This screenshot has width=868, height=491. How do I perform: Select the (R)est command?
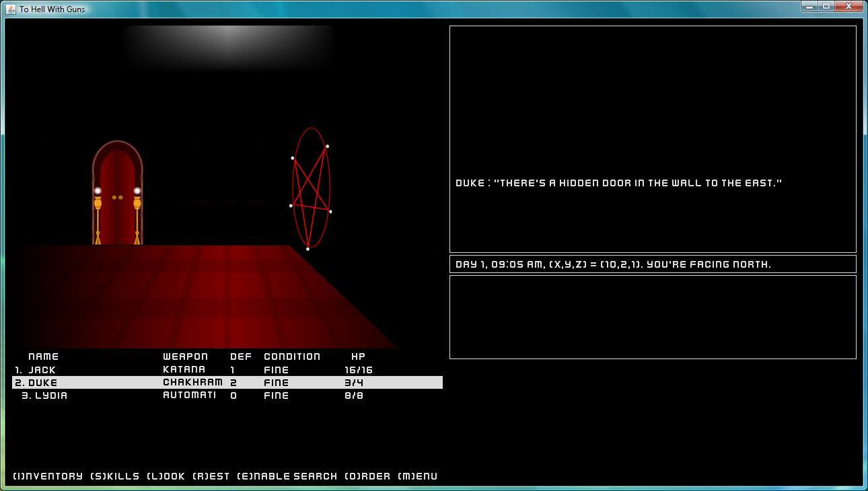(x=211, y=476)
